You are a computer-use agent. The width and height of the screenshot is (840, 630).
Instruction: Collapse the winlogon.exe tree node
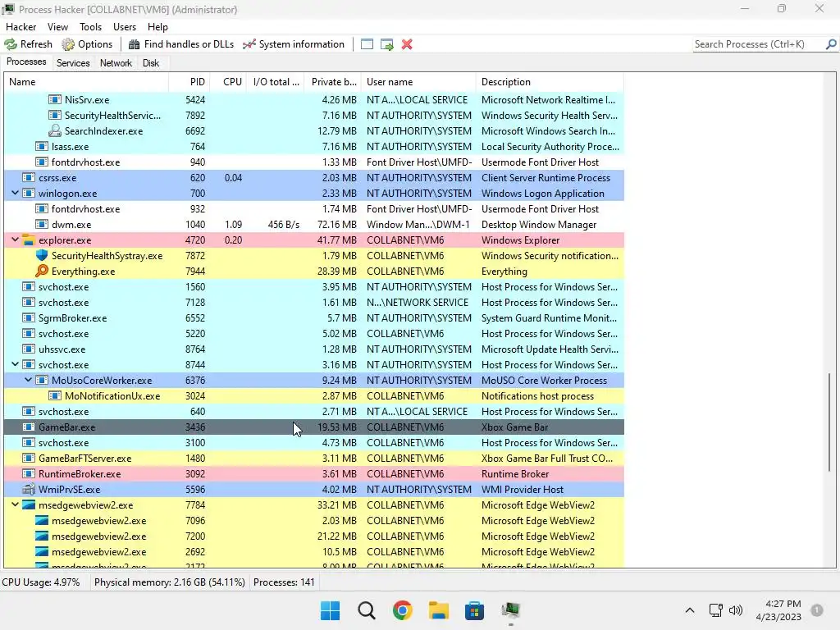coord(15,194)
